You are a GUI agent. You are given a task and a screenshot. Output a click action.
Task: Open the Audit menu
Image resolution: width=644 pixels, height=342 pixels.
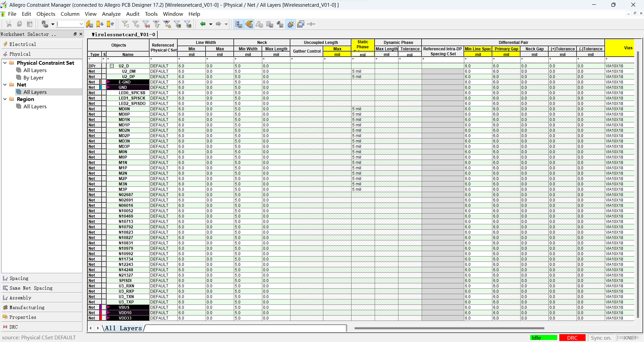coord(132,14)
